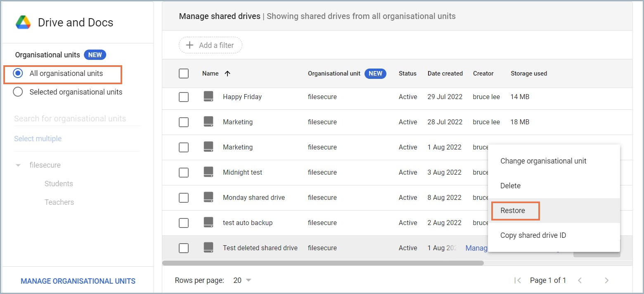Select the Teachers organisational unit
The width and height of the screenshot is (644, 294).
tap(59, 202)
